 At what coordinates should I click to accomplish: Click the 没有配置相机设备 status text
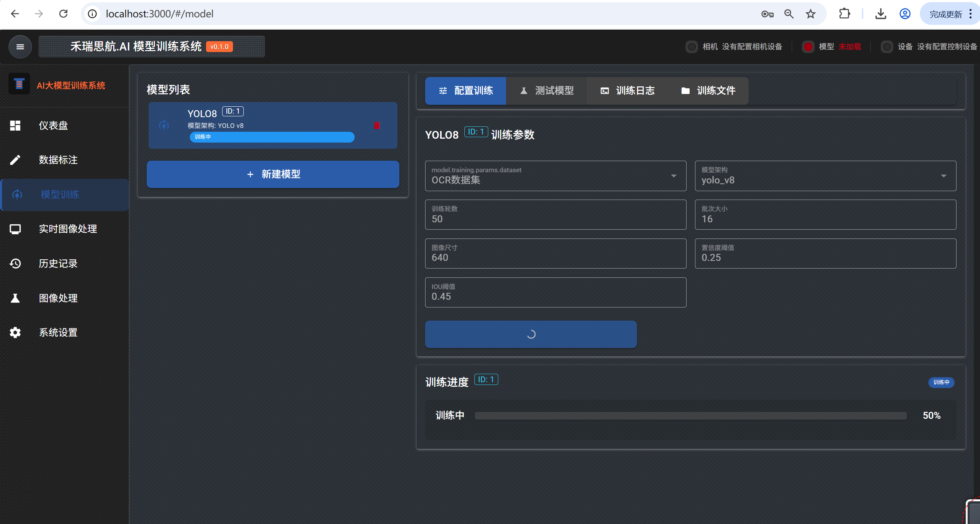752,47
